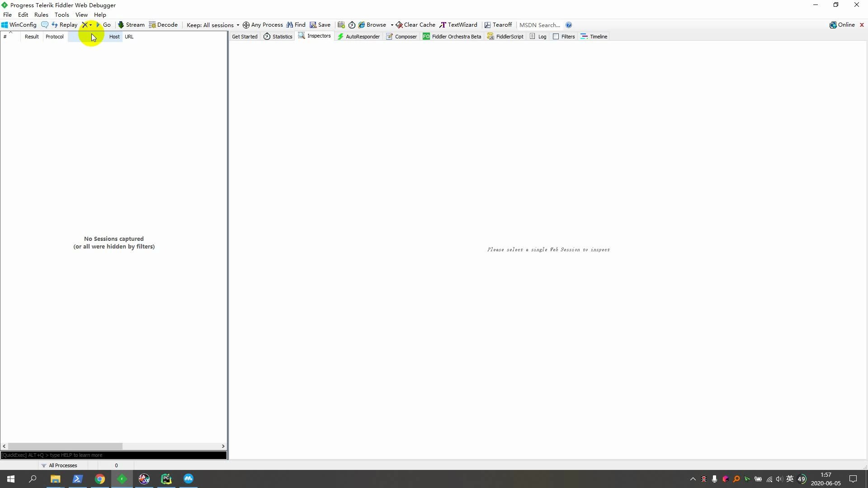Switch to AutoResponder tab

pos(359,37)
